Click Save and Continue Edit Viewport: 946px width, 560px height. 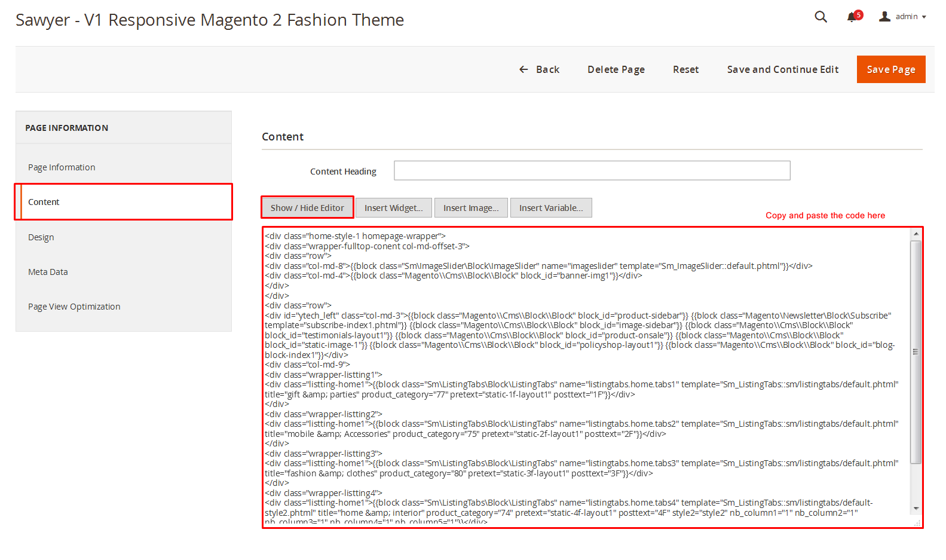coord(783,69)
